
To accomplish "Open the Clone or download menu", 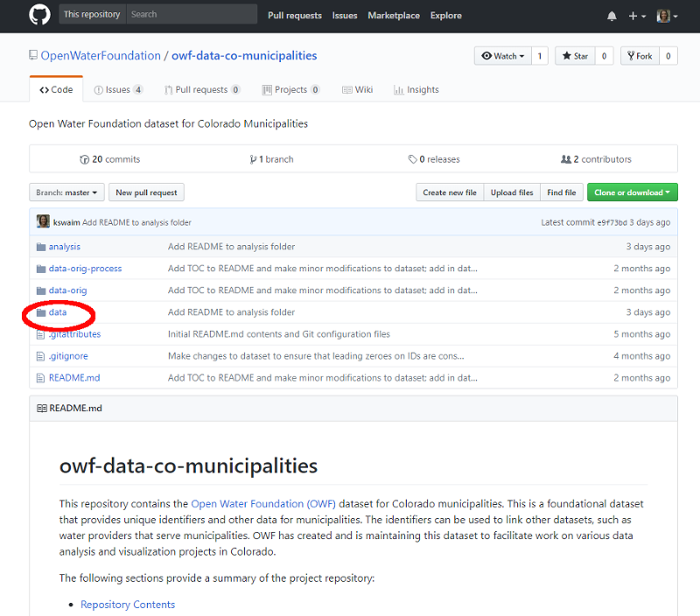I will 632,192.
